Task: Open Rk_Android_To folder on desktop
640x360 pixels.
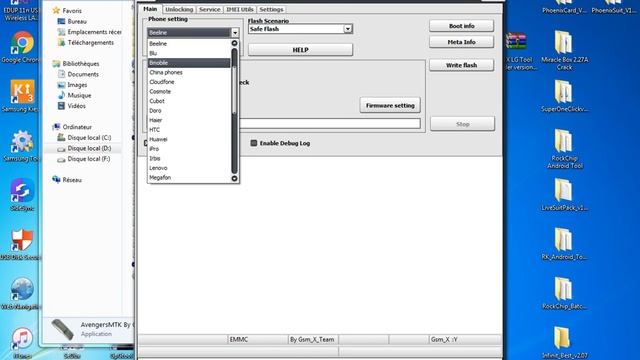Action: (x=564, y=240)
